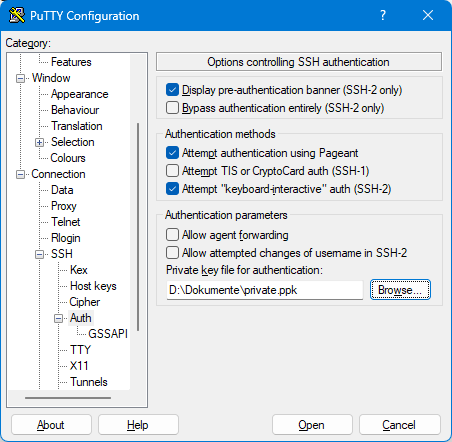Open the Data category
The image size is (452, 442).
[x=62, y=190]
